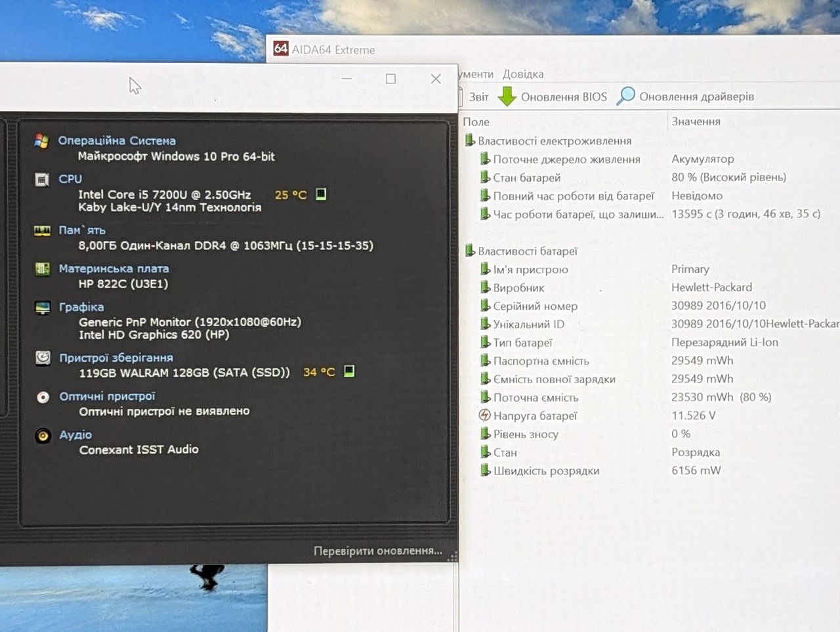Click the icon beside Паспортна ємність
Image resolution: width=840 pixels, height=632 pixels.
[x=485, y=360]
